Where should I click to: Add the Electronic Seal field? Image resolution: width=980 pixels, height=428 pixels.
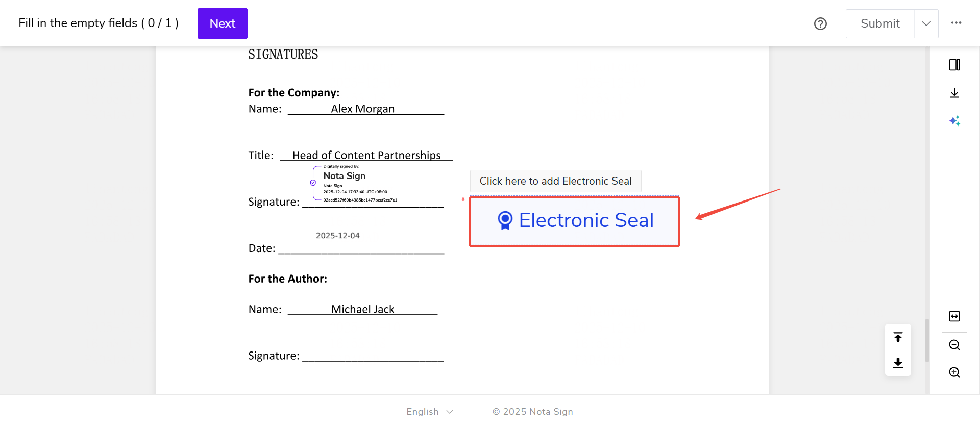(574, 221)
